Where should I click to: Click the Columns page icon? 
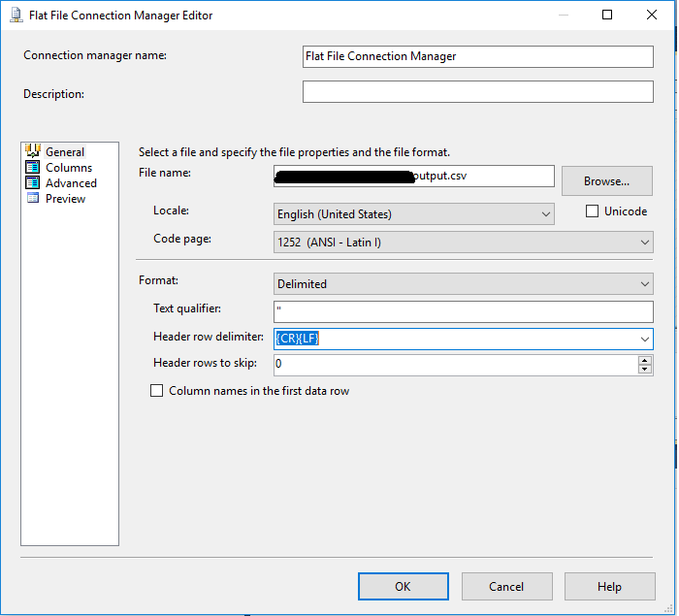[x=32, y=167]
